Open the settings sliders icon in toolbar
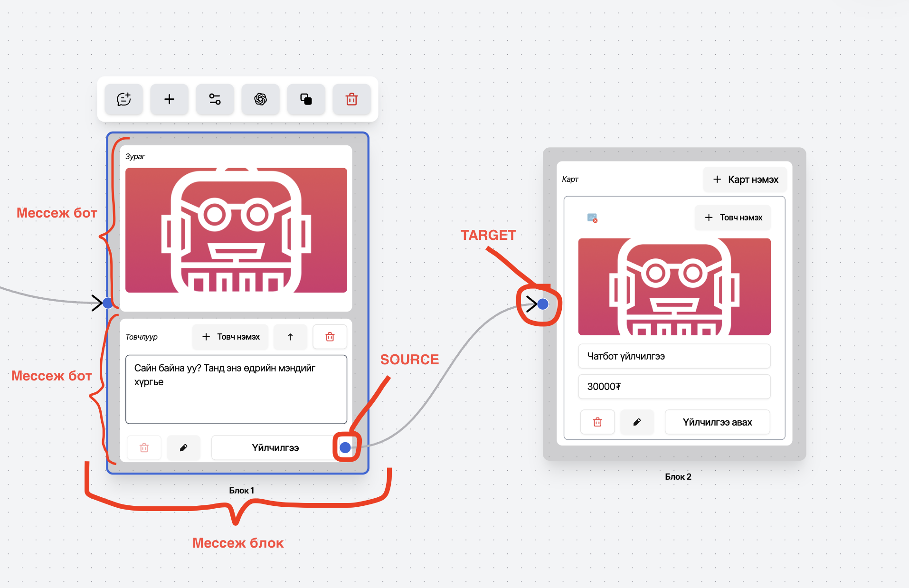 215,99
